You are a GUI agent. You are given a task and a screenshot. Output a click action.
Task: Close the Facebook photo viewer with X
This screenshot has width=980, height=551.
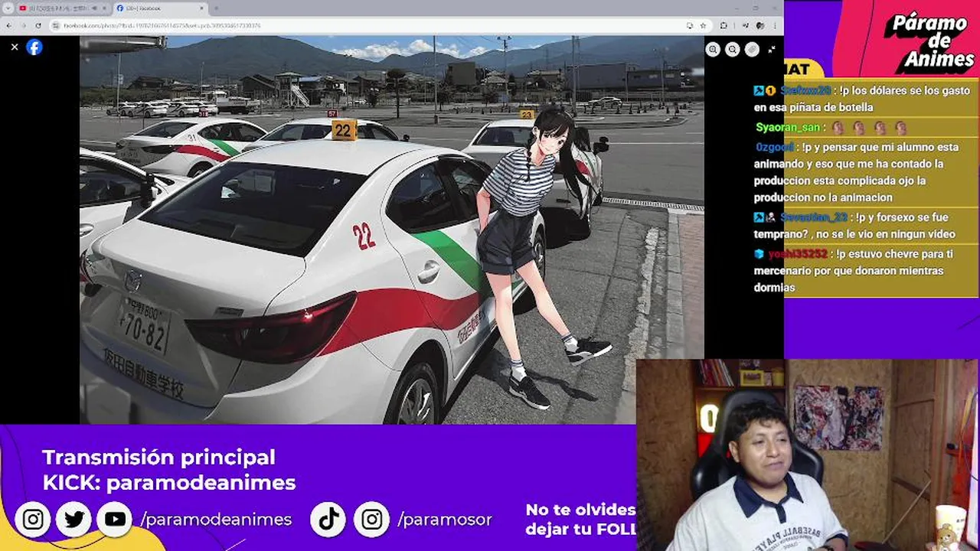(15, 47)
